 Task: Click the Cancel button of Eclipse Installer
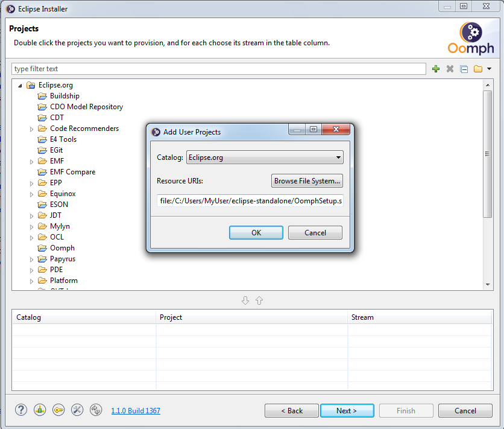click(465, 411)
